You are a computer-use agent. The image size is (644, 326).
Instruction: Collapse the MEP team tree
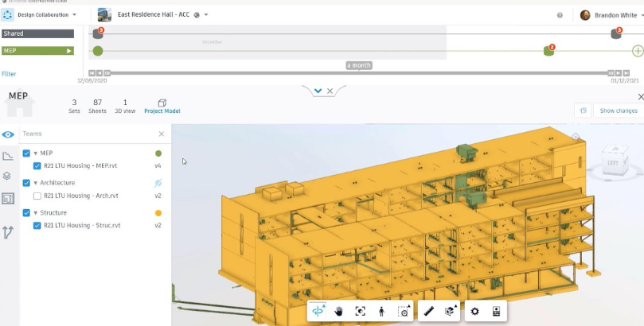[35, 153]
